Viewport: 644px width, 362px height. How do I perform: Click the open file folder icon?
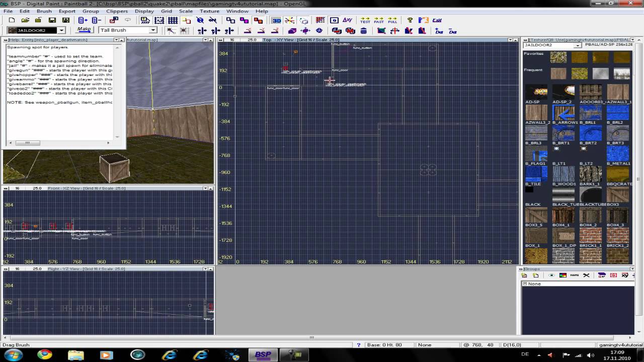click(x=25, y=20)
